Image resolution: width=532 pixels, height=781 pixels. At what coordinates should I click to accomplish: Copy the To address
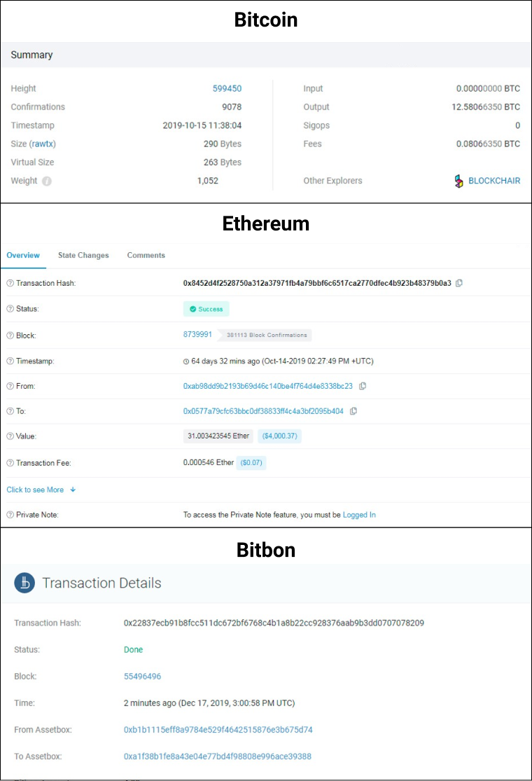coord(353,411)
